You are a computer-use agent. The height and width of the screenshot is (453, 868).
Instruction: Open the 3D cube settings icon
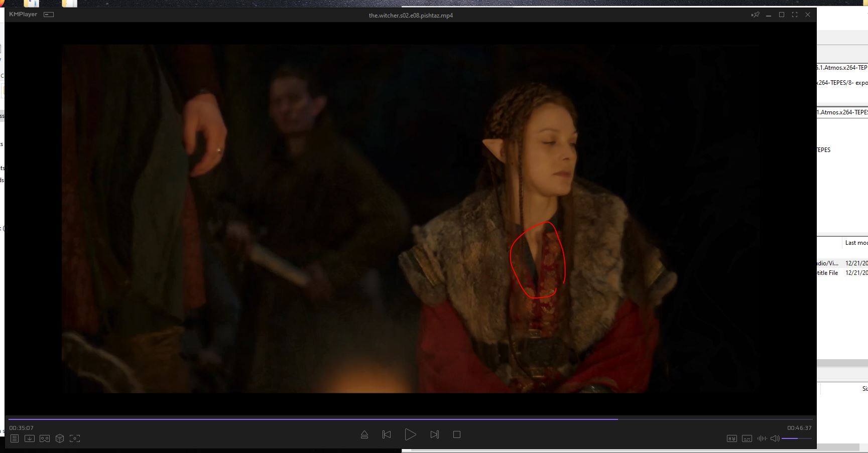60,438
